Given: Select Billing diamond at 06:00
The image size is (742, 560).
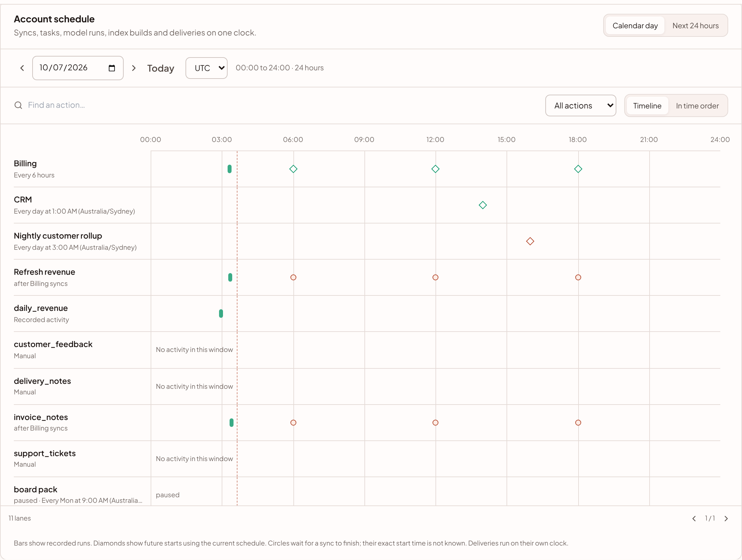Looking at the screenshot, I should tap(293, 169).
